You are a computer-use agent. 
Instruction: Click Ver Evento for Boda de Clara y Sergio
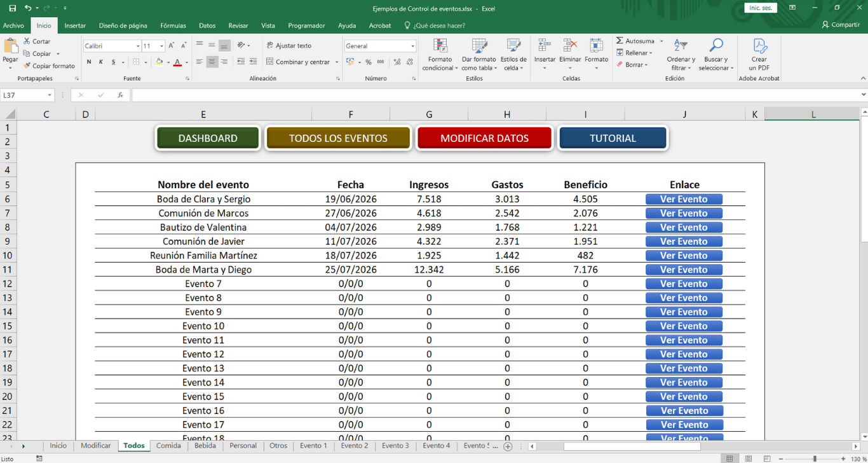[x=684, y=199]
